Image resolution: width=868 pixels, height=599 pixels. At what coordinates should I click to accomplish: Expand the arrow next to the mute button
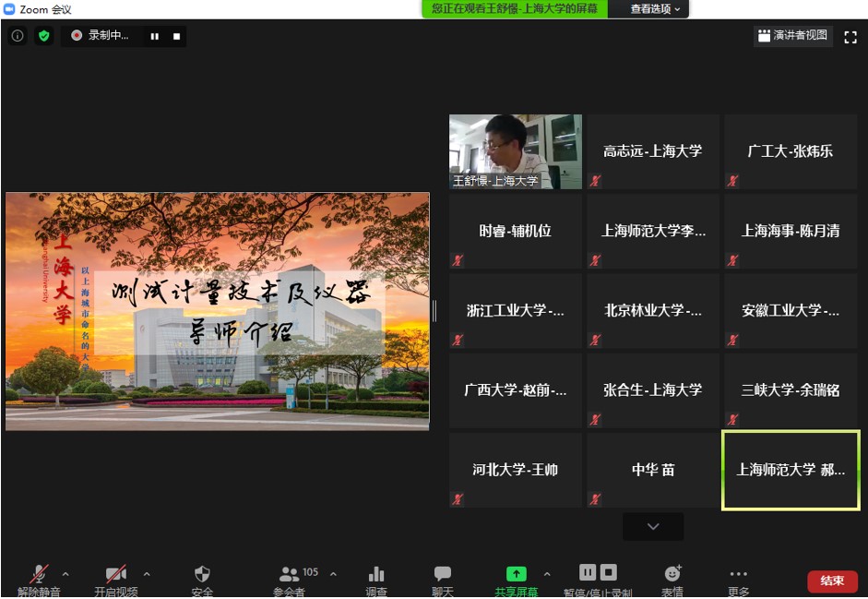pyautogui.click(x=65, y=574)
